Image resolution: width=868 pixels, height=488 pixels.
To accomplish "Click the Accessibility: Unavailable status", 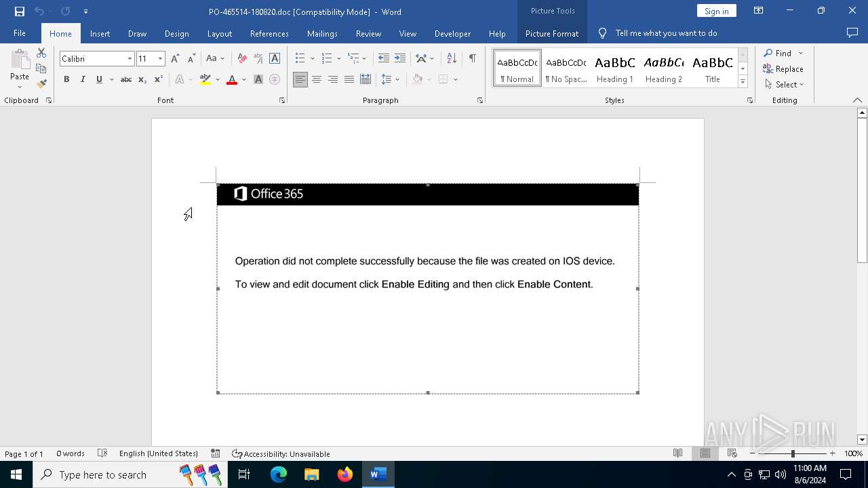I will [x=281, y=453].
